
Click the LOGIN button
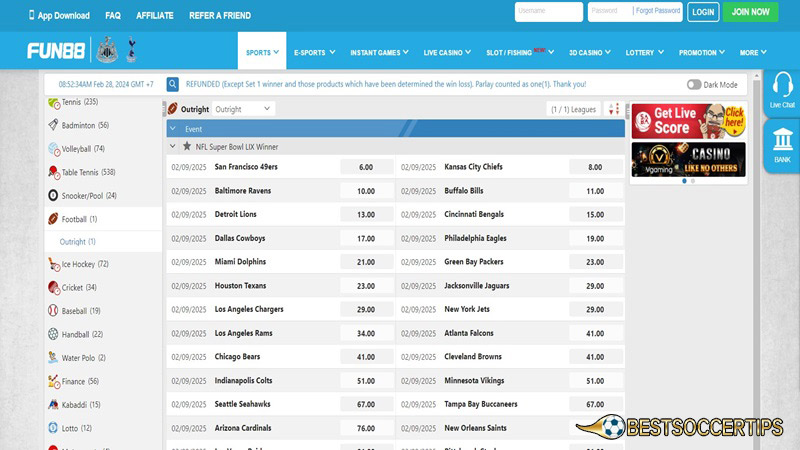pyautogui.click(x=703, y=12)
